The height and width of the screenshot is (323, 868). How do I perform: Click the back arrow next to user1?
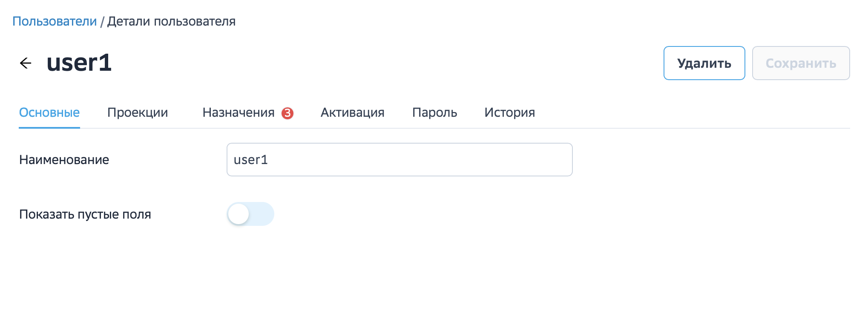(26, 63)
